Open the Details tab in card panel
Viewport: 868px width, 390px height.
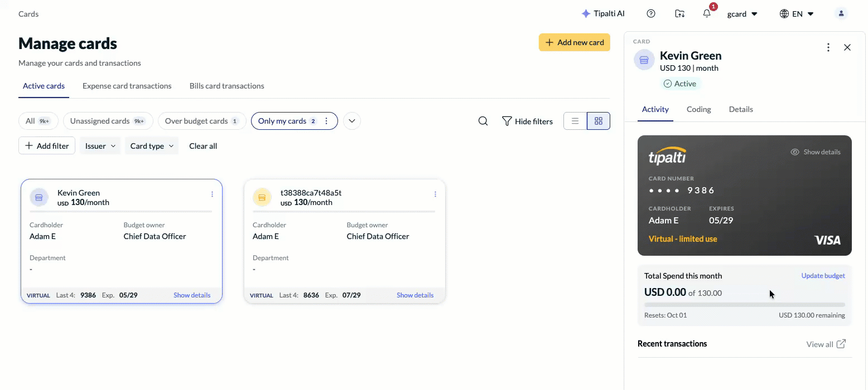coord(741,109)
